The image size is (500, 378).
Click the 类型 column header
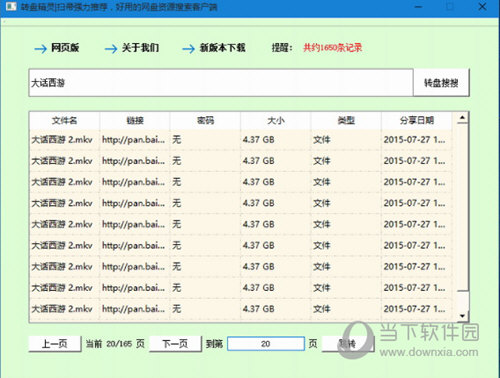346,120
